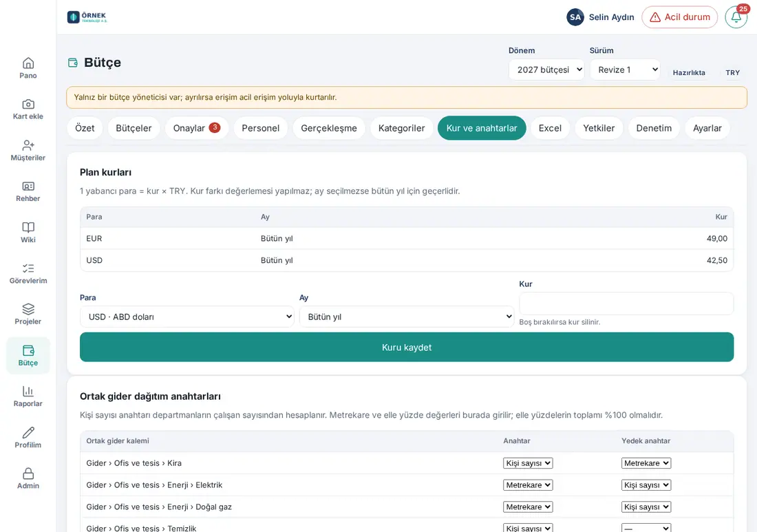Click the Kuru kaydet button
Viewport: 757px width, 532px height.
click(407, 347)
